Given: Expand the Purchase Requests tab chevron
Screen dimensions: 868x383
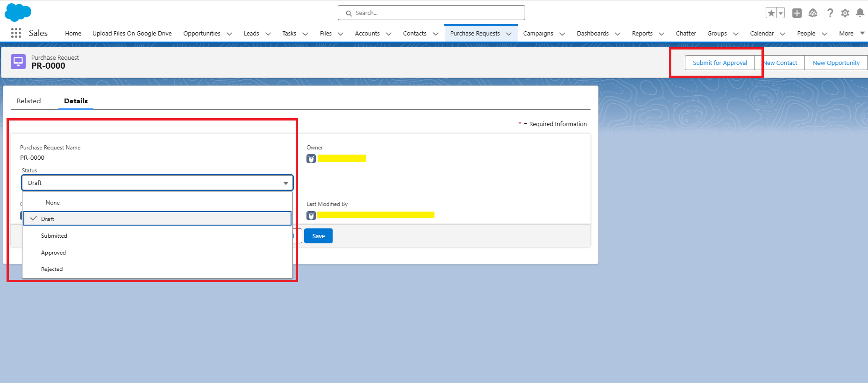Looking at the screenshot, I should tap(509, 34).
